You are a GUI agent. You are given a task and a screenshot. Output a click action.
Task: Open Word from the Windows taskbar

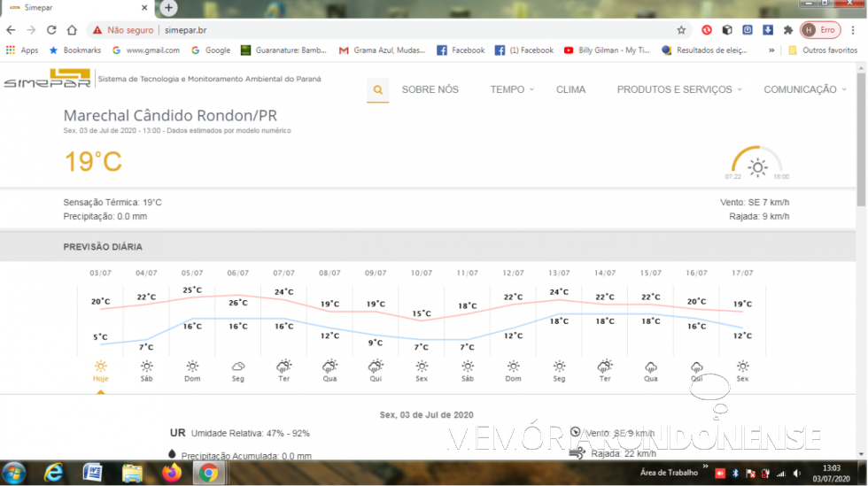pos(93,473)
